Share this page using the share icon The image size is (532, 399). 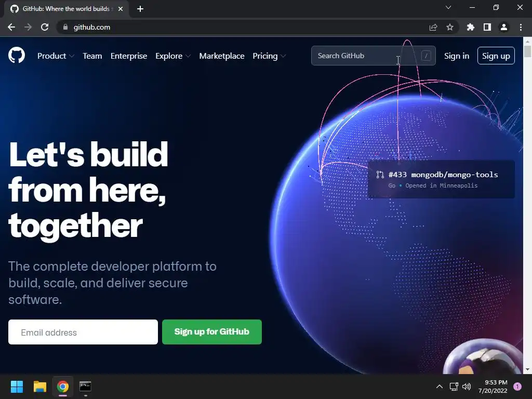point(433,27)
